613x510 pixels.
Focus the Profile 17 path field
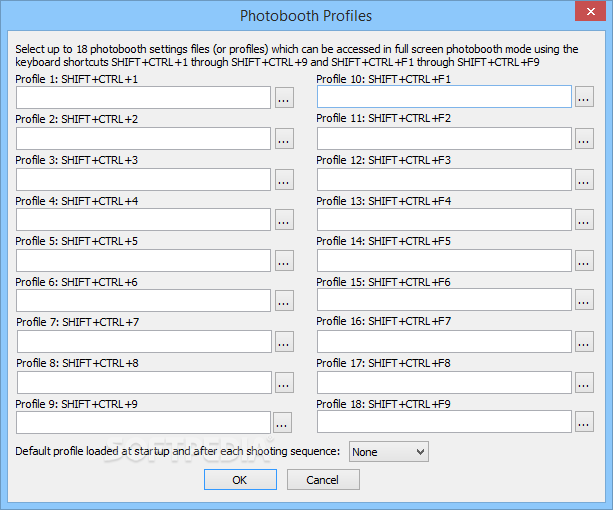[x=444, y=383]
